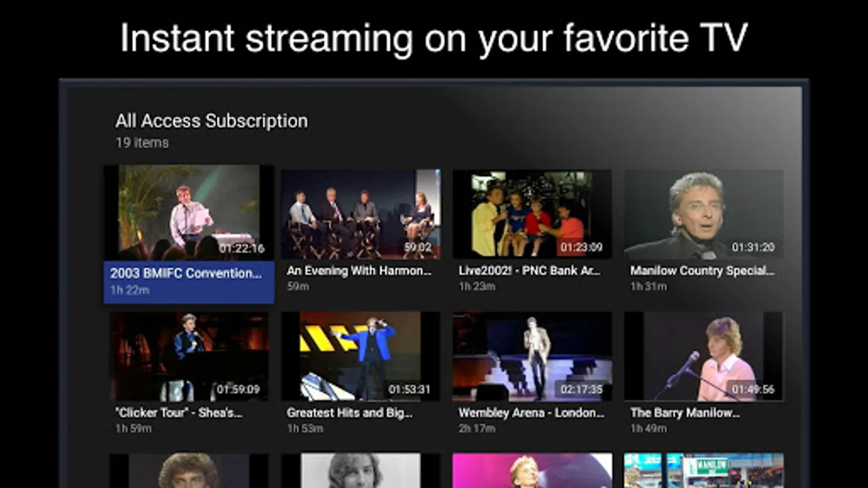This screenshot has width=868, height=488.
Task: Click the "Greatest Hits and Big..." title
Action: point(350,413)
